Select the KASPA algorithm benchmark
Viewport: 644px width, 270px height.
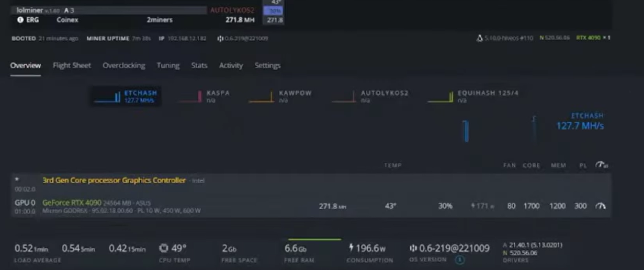(205, 96)
